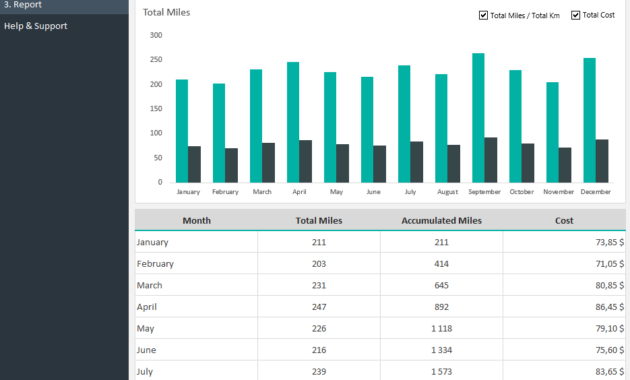Select the June row label in table
630x380 pixels.
146,350
